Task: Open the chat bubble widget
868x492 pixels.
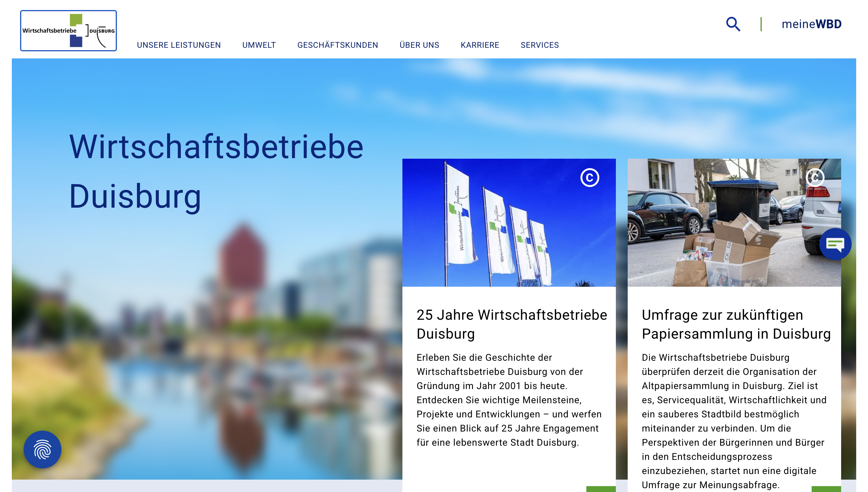Action: coord(835,244)
